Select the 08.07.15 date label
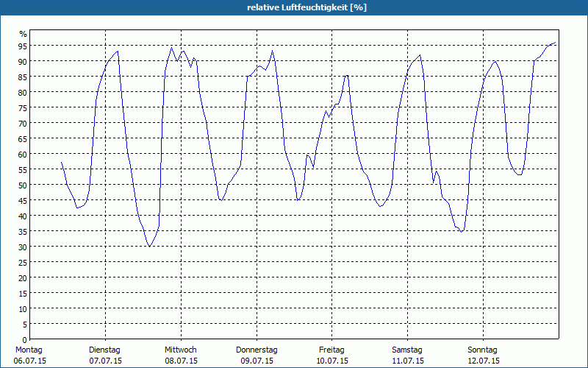Screen dimensions: 588x368 pyautogui.click(x=181, y=361)
